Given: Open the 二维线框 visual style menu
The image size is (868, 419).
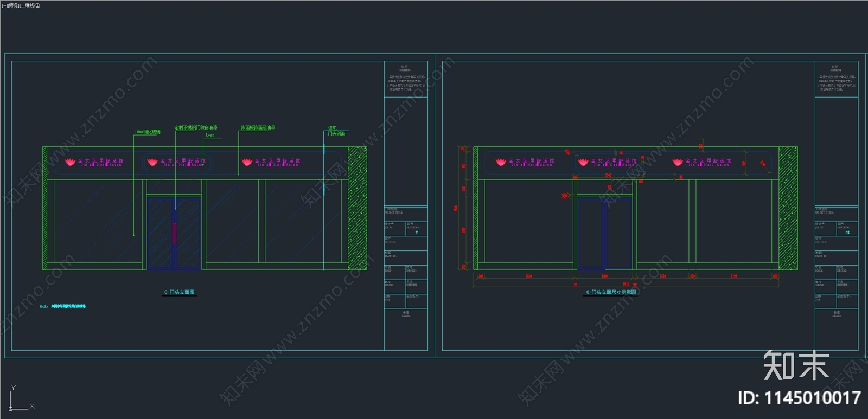Looking at the screenshot, I should [30, 5].
